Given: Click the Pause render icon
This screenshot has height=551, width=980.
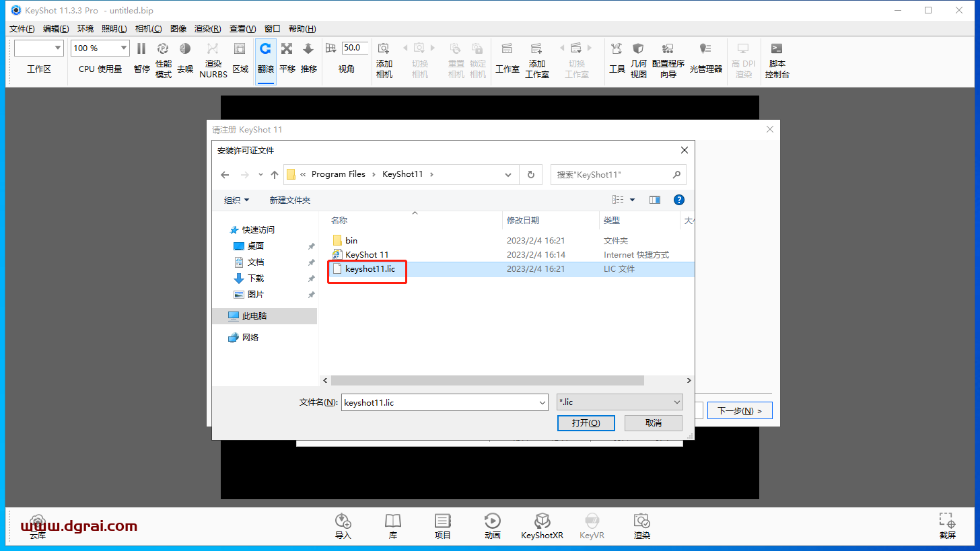Looking at the screenshot, I should pos(141,49).
